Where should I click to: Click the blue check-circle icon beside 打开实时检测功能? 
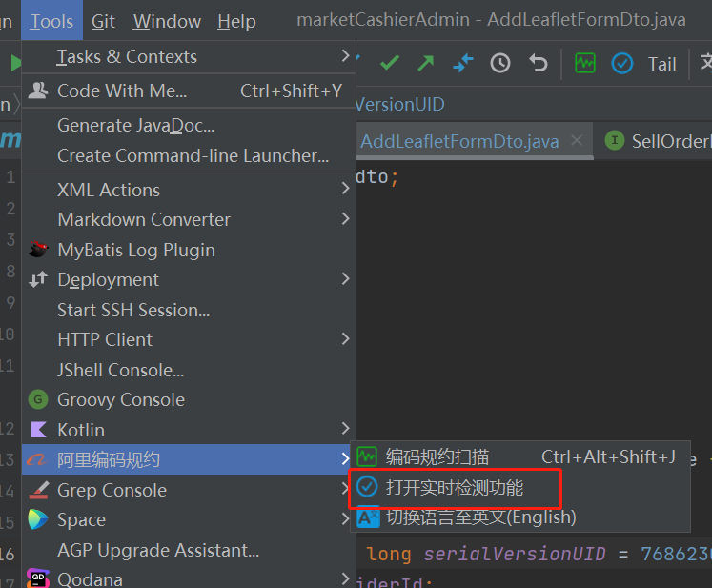point(367,487)
